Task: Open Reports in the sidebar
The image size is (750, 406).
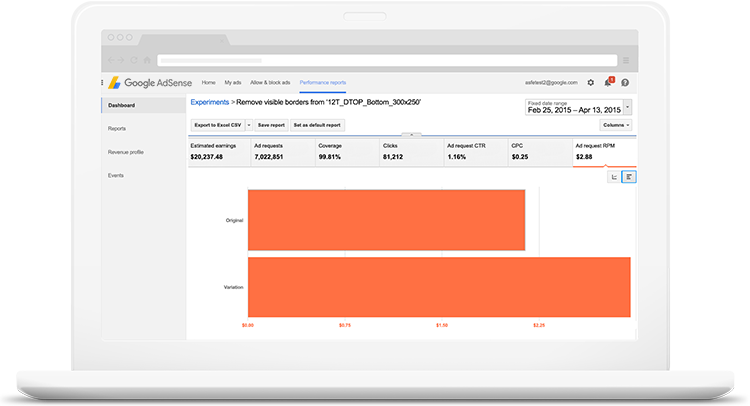Action: (x=117, y=129)
